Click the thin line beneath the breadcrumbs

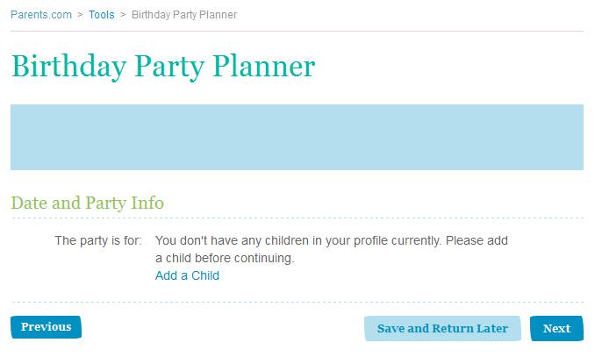pyautogui.click(x=297, y=31)
